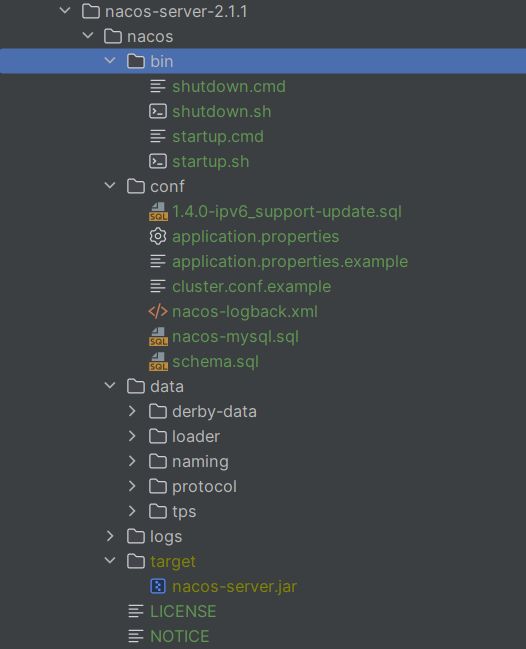
Task: Select the NOTICE file
Action: point(180,636)
